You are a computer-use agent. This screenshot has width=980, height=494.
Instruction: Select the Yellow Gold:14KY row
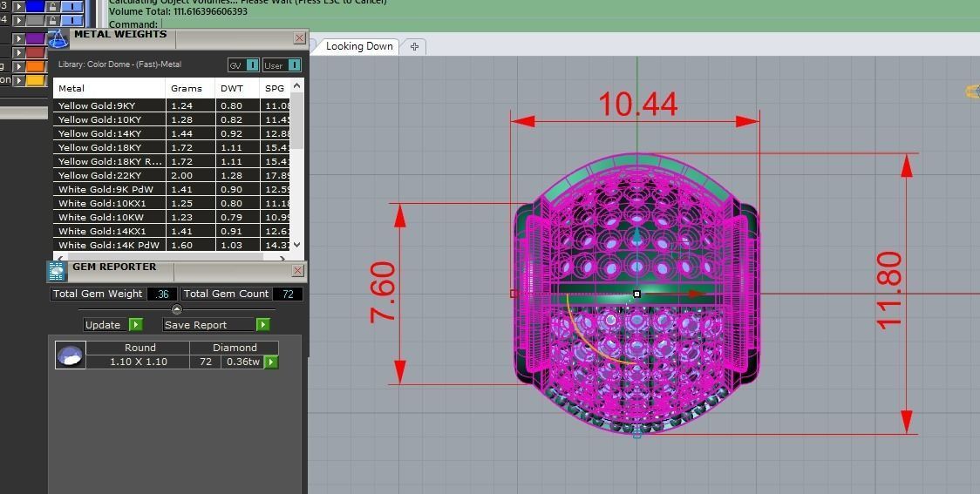(x=172, y=133)
